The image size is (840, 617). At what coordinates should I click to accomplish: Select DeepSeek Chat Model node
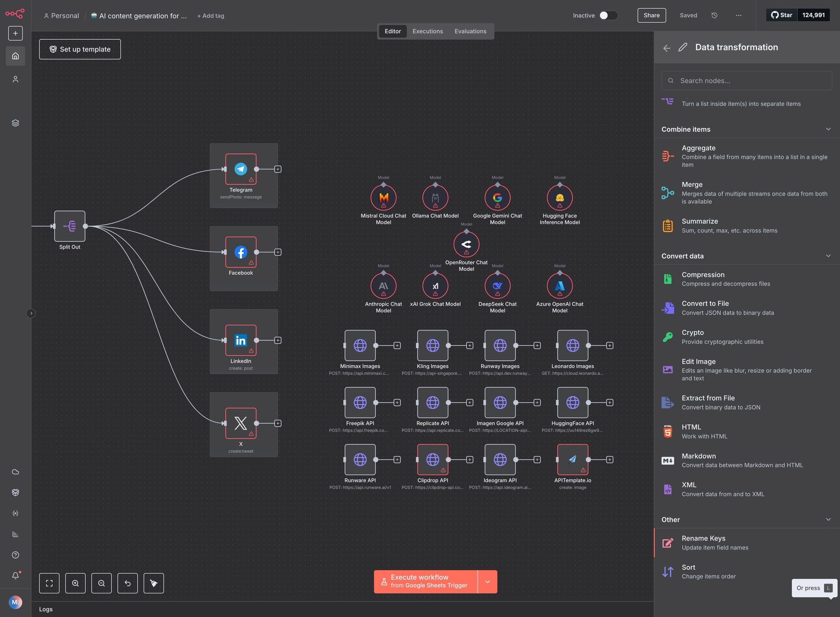497,286
